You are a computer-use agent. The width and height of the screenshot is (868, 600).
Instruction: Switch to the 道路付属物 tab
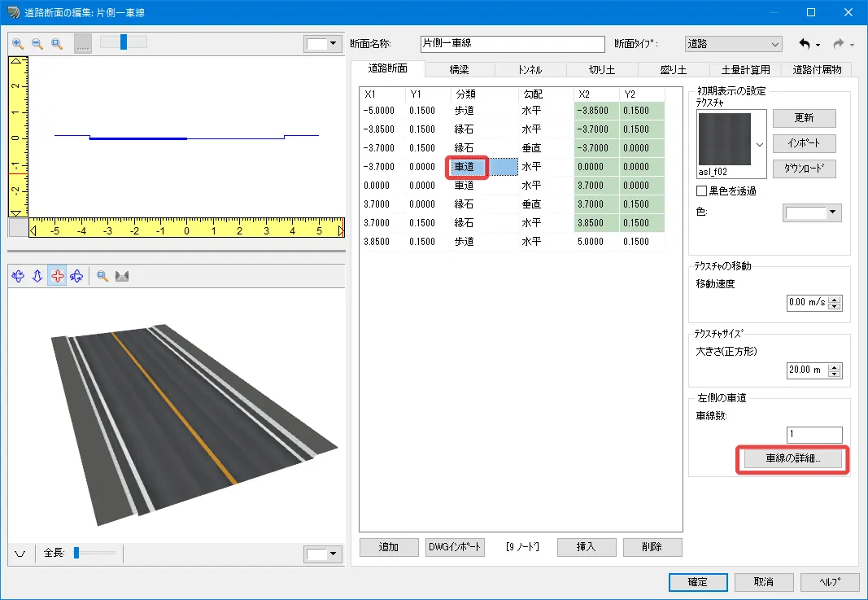[x=815, y=69]
